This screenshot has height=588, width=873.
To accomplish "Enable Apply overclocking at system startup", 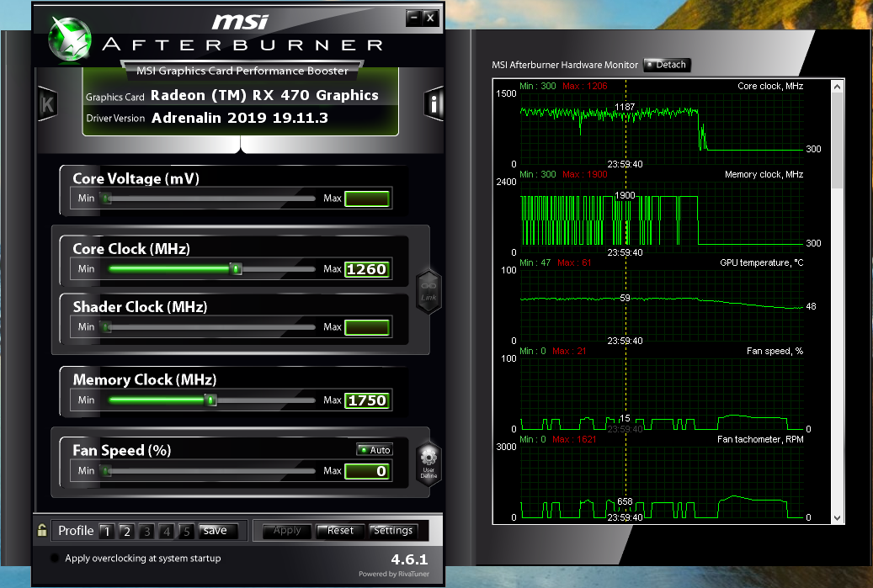I will [x=55, y=558].
